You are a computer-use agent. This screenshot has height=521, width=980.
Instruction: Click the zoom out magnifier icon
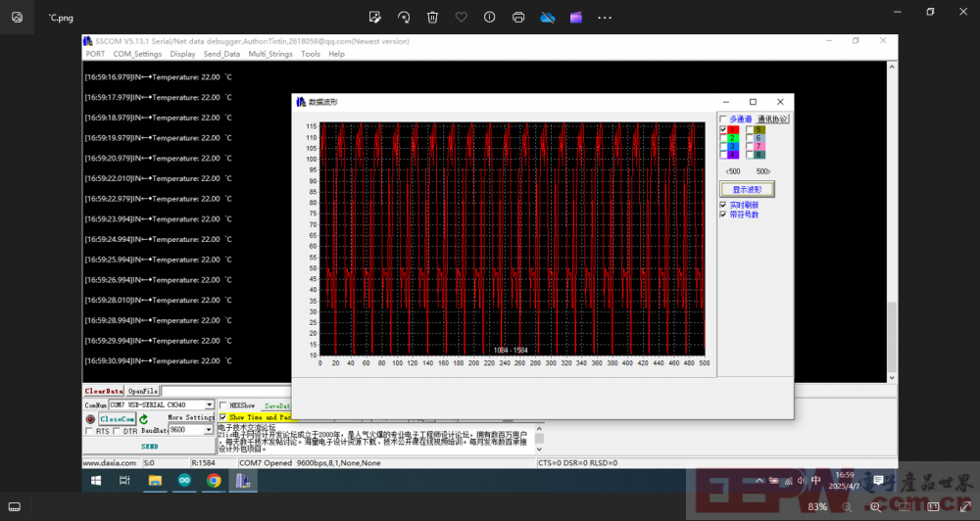click(847, 506)
